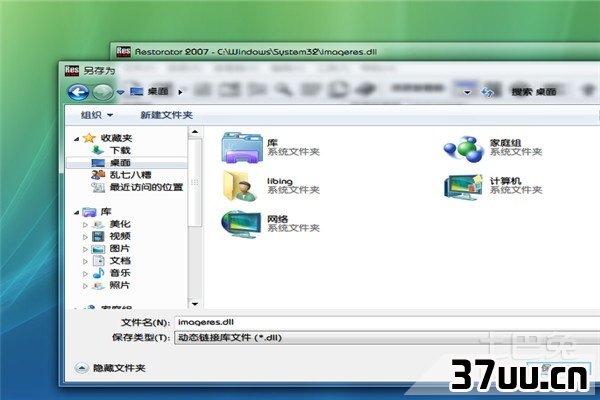Open recent locations dropdown beside Forward button
This screenshot has height=400, width=600.
tap(121, 92)
